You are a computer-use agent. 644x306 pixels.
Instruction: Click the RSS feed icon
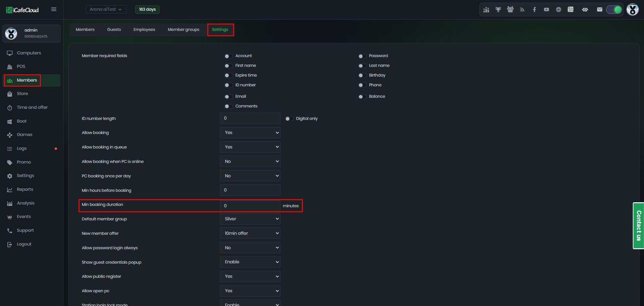[x=522, y=10]
